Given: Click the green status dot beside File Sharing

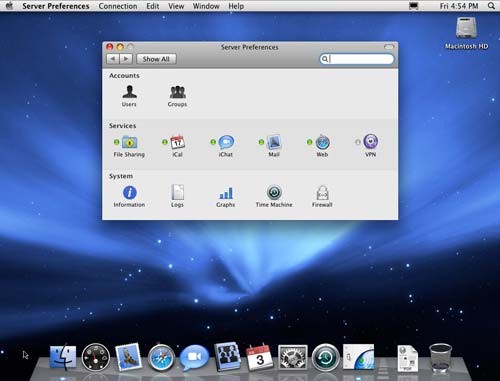Looking at the screenshot, I should [116, 142].
